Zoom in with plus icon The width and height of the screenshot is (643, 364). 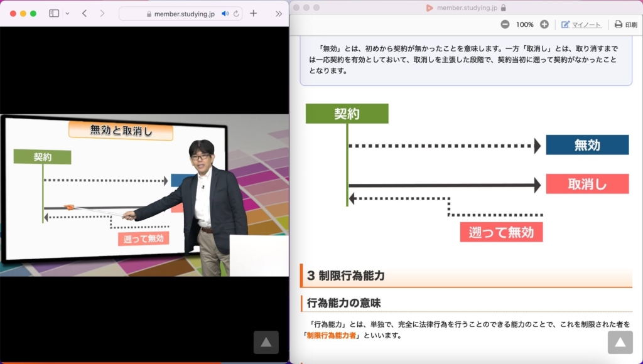[544, 24]
